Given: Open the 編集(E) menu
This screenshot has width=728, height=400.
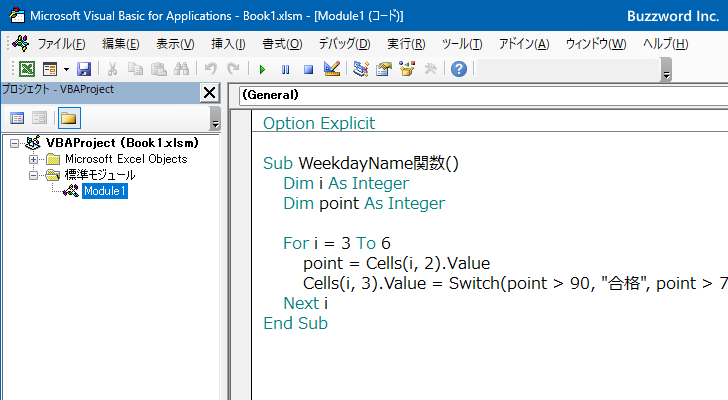Looking at the screenshot, I should click(121, 44).
